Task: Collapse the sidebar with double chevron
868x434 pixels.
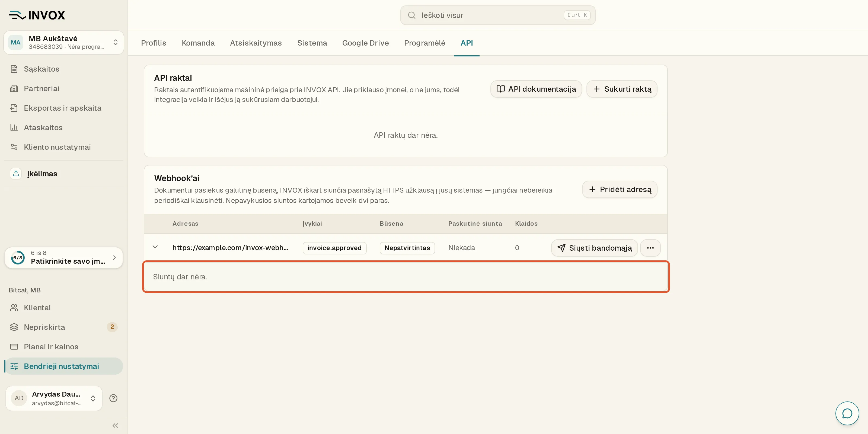Action: (x=115, y=426)
